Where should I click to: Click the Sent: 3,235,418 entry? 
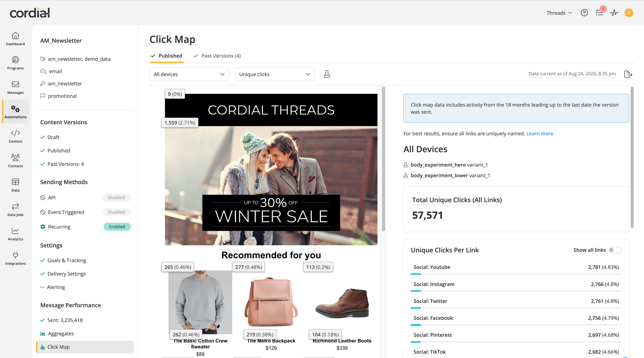(65, 320)
